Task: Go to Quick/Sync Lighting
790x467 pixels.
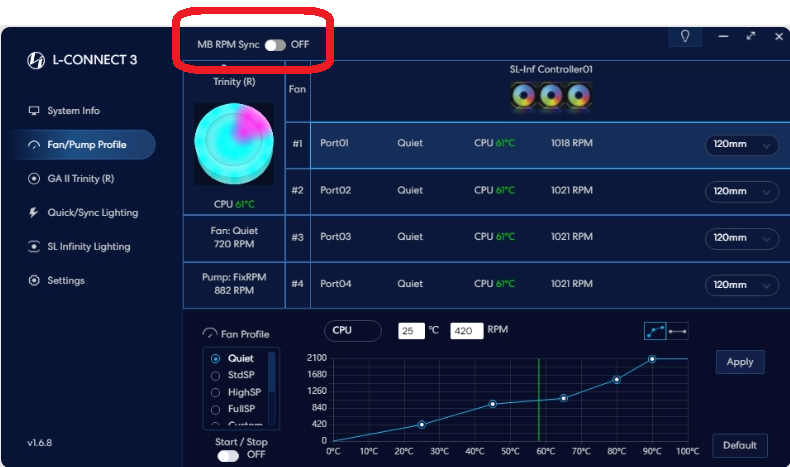Action: tap(93, 213)
